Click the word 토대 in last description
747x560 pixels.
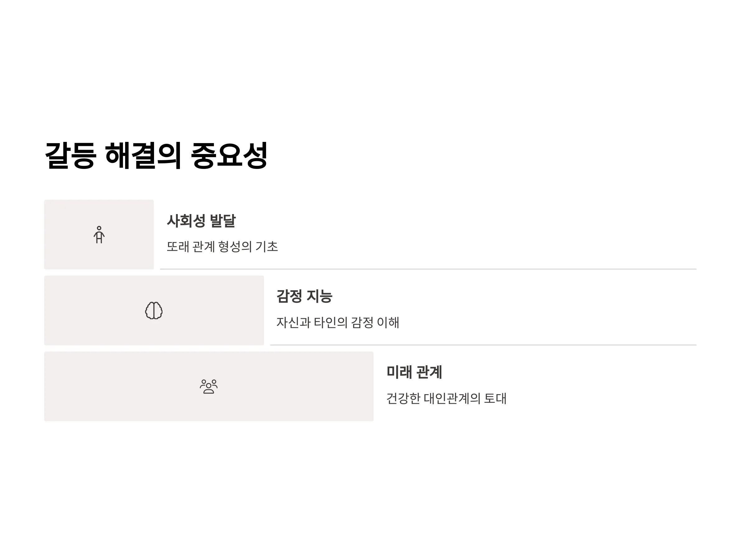[x=495, y=398]
